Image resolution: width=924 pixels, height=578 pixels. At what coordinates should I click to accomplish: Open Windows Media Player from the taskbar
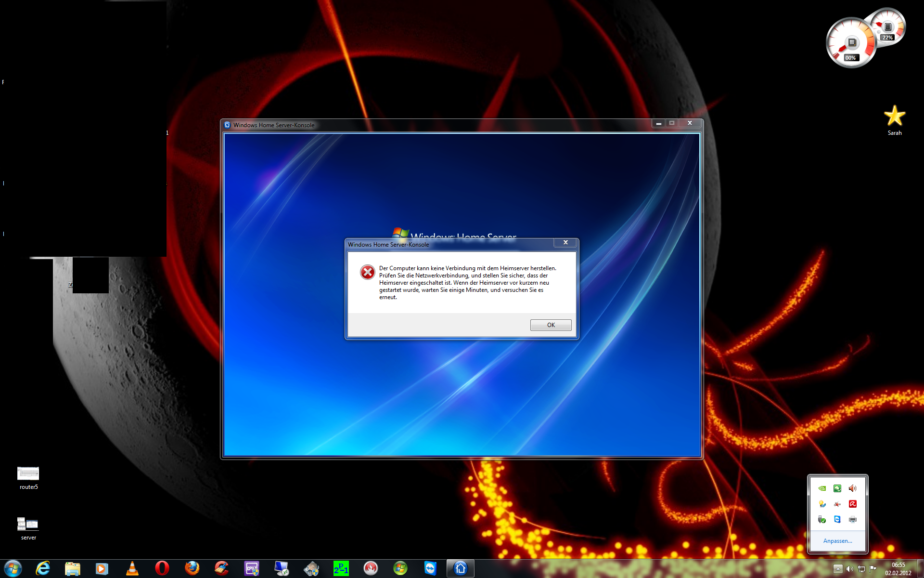point(102,569)
